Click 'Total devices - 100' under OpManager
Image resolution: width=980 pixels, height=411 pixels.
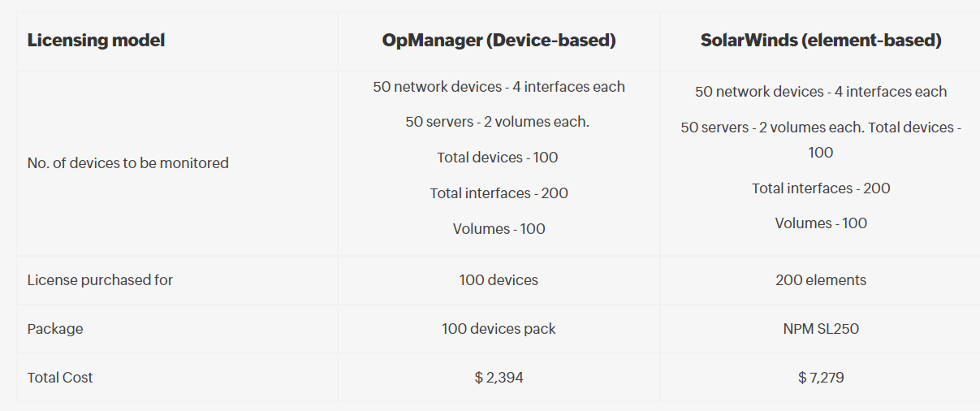(498, 158)
